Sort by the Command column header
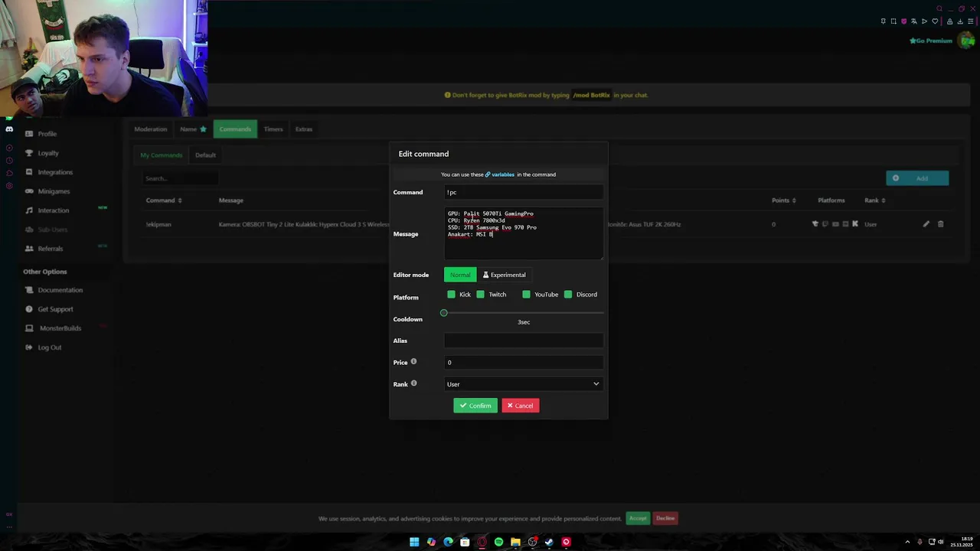 pos(164,201)
